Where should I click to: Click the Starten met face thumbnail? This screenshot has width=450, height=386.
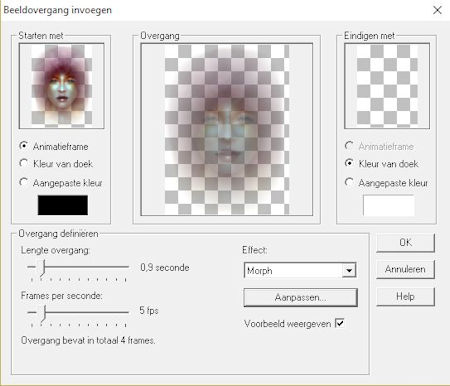point(62,86)
